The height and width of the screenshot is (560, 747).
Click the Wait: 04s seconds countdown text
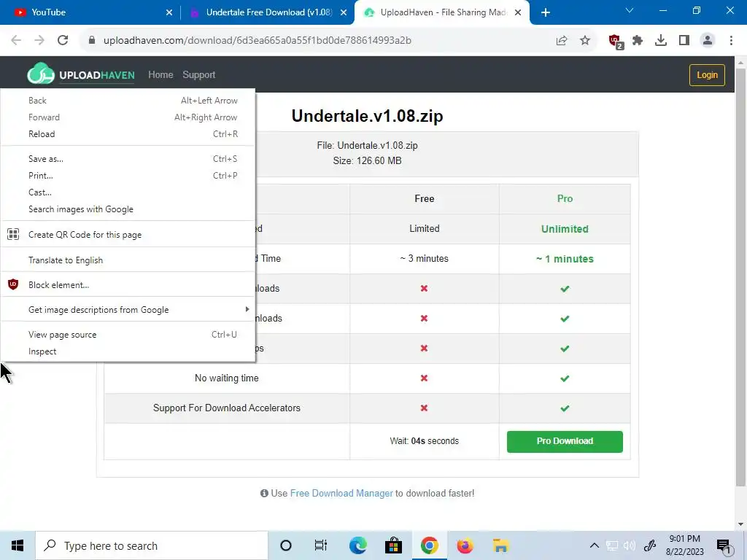(424, 441)
